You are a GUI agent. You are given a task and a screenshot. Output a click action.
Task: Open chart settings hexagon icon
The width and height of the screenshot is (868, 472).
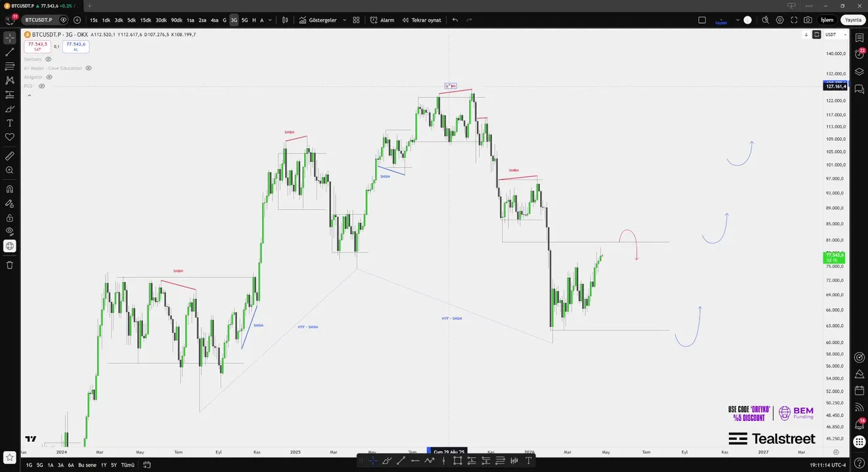tap(779, 20)
